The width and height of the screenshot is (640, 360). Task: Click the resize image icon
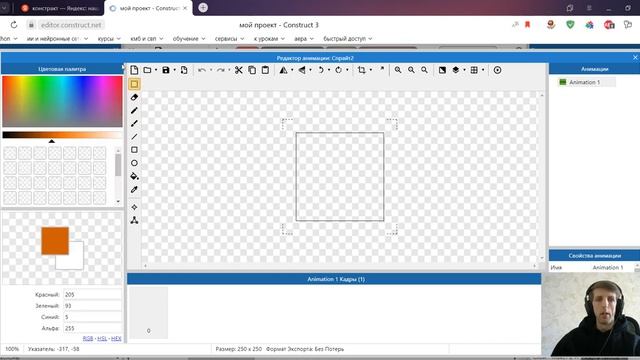[x=382, y=69]
